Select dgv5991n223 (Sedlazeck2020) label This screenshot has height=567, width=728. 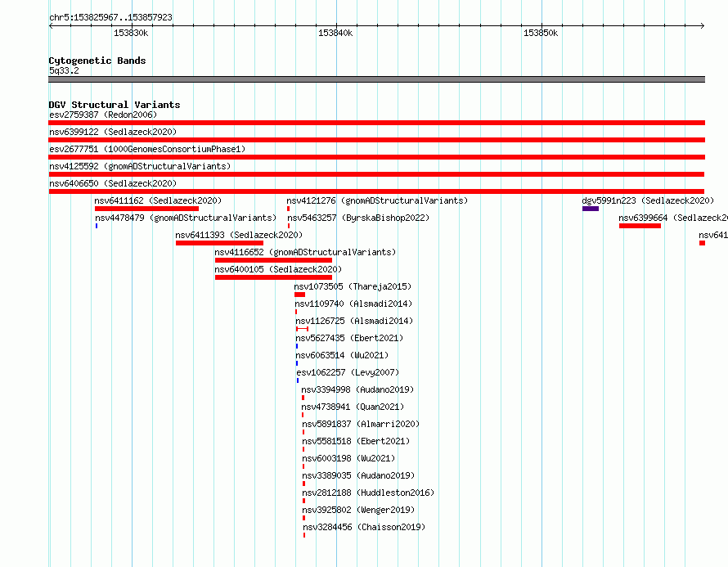point(648,200)
